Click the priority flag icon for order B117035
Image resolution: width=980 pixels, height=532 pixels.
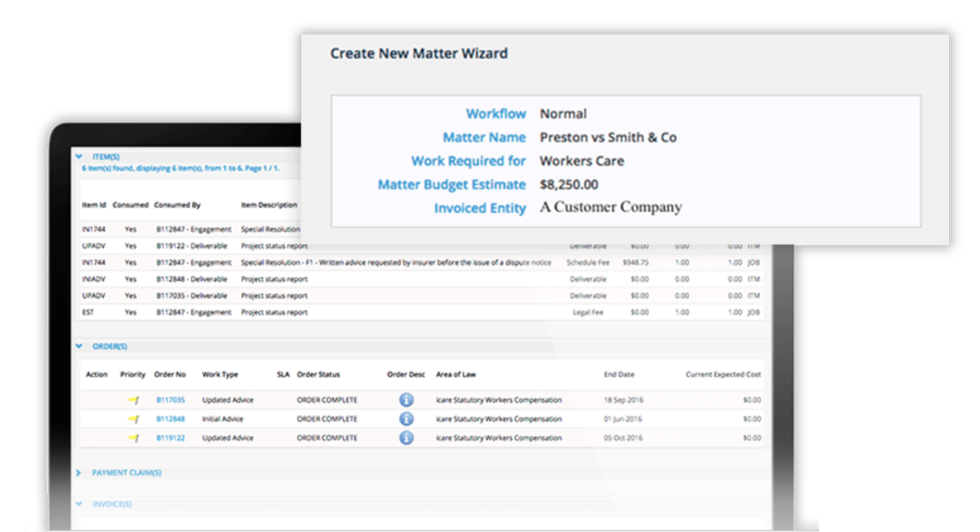(134, 399)
